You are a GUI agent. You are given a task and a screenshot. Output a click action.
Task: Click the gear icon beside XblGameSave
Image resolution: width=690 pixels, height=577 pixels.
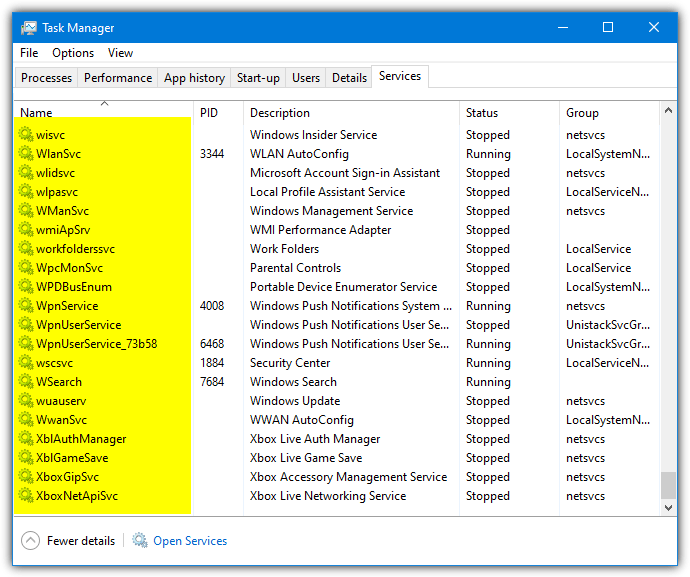click(x=26, y=457)
